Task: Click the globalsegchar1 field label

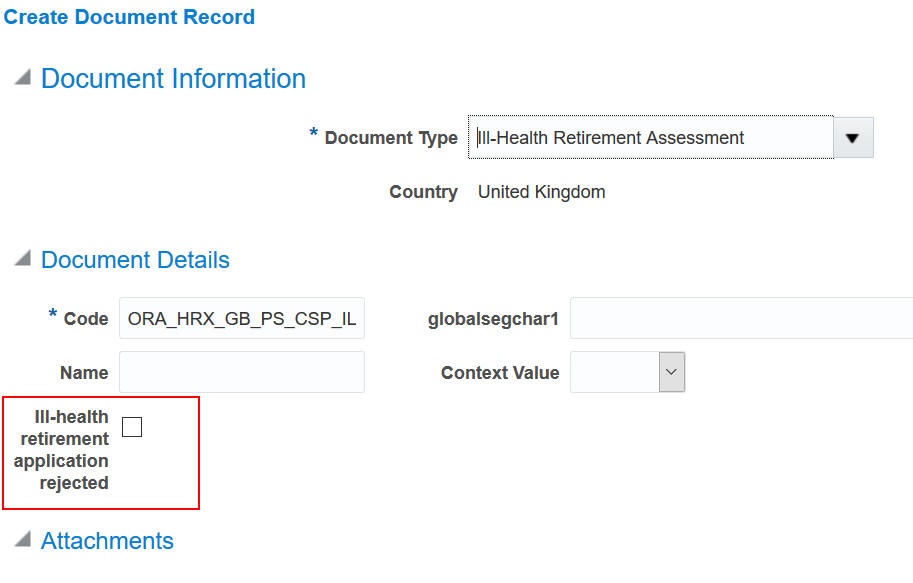Action: click(x=493, y=319)
